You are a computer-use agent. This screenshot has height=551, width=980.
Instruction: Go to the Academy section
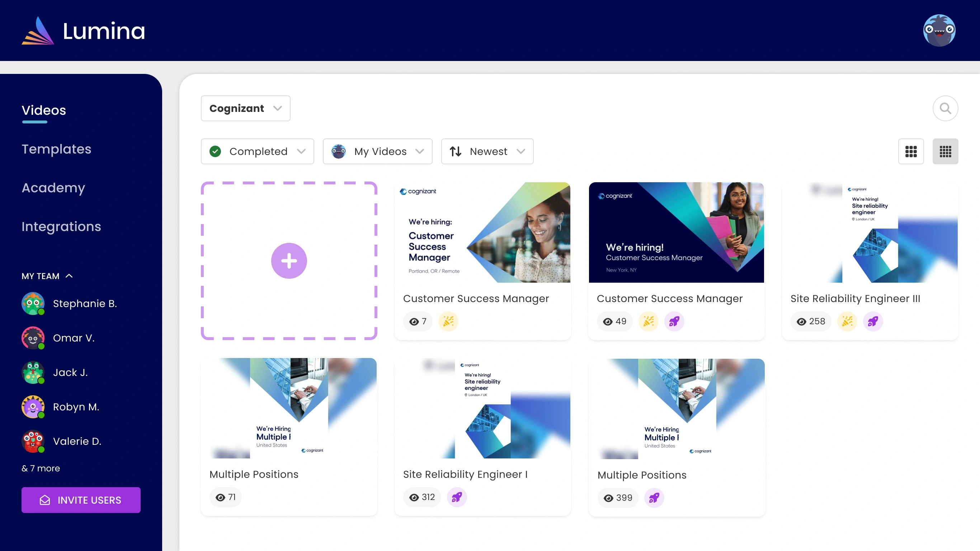(x=53, y=188)
